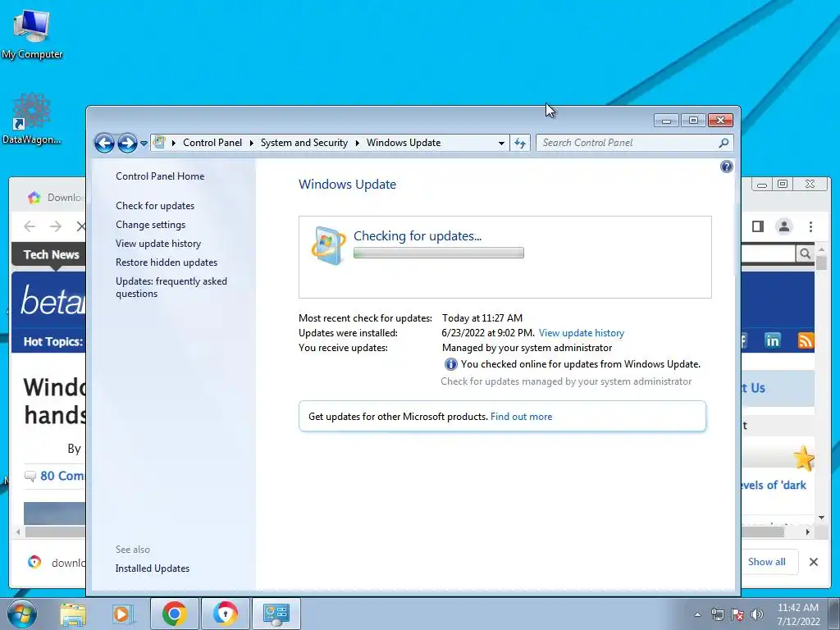Click the checking for updates progress bar
This screenshot has height=630, width=840.
click(439, 253)
